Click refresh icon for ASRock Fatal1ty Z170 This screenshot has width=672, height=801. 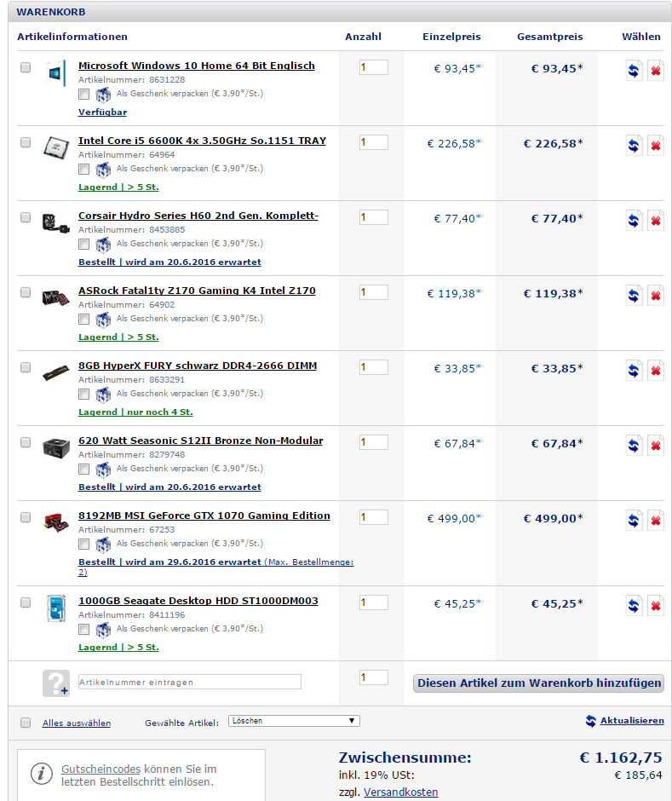point(634,296)
